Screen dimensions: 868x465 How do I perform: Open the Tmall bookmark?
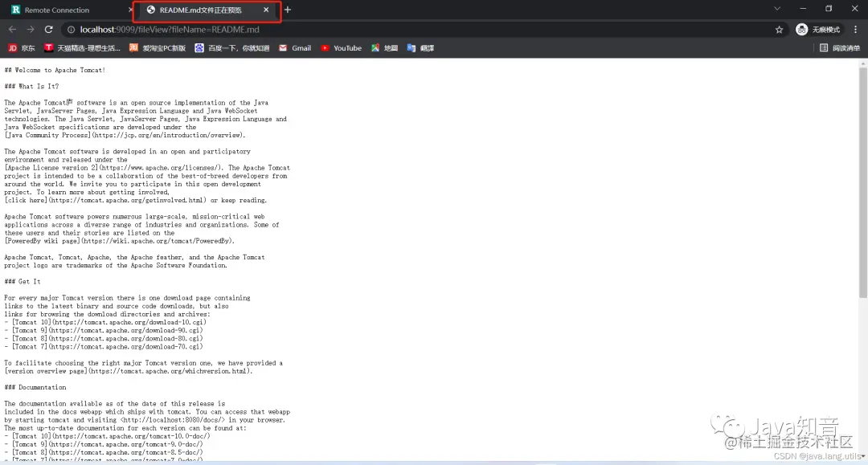point(82,48)
